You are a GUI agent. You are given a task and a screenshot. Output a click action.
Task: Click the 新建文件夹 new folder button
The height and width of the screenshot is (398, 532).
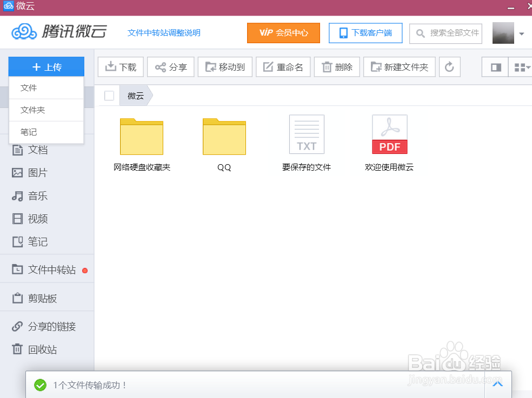coord(400,67)
